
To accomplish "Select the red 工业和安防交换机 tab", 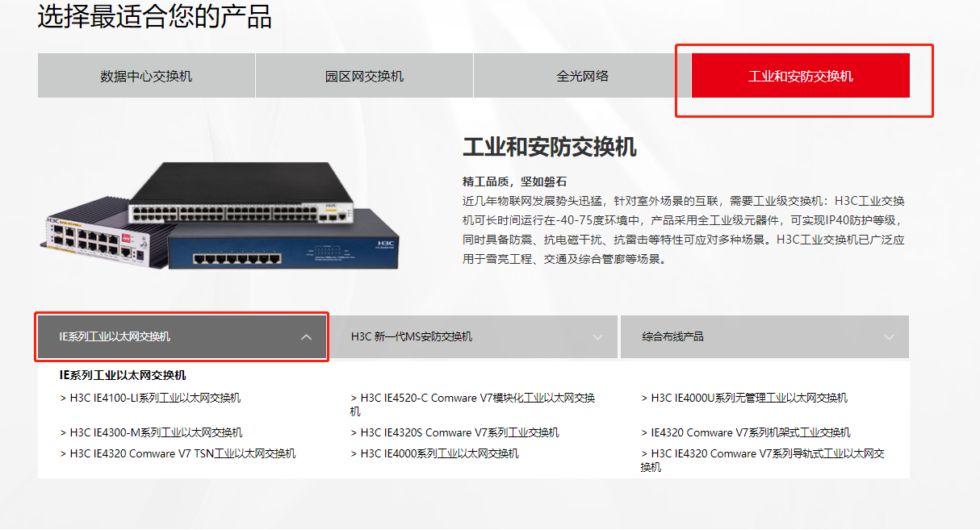I will pos(800,76).
